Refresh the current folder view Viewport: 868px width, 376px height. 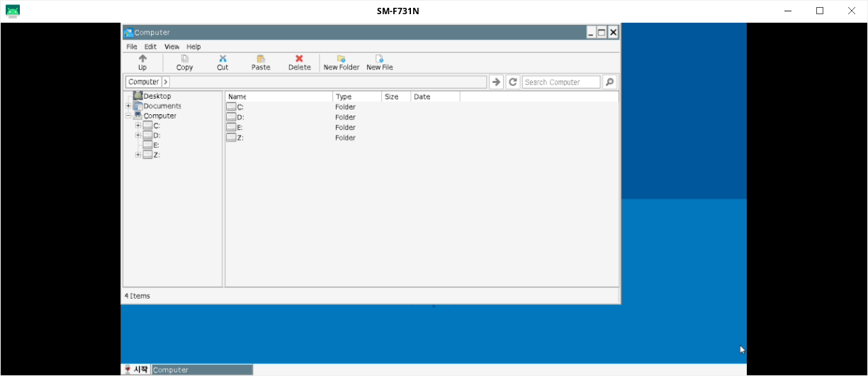click(x=513, y=82)
